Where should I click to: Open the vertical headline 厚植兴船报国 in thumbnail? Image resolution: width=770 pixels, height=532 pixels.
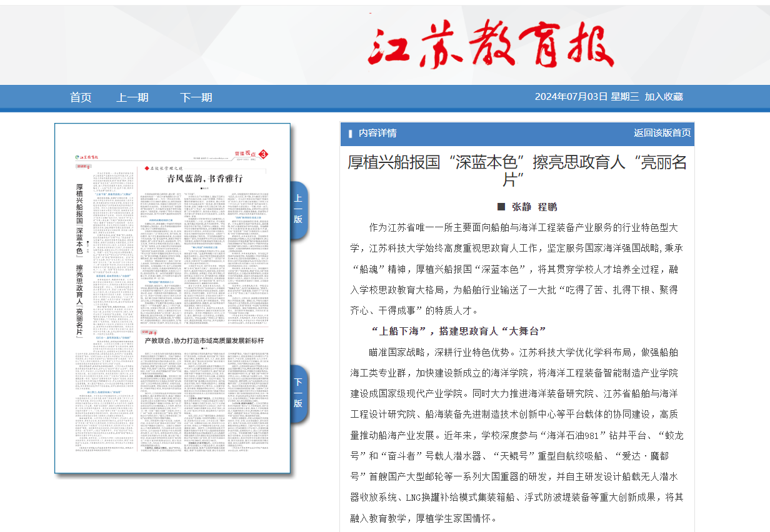click(x=79, y=259)
